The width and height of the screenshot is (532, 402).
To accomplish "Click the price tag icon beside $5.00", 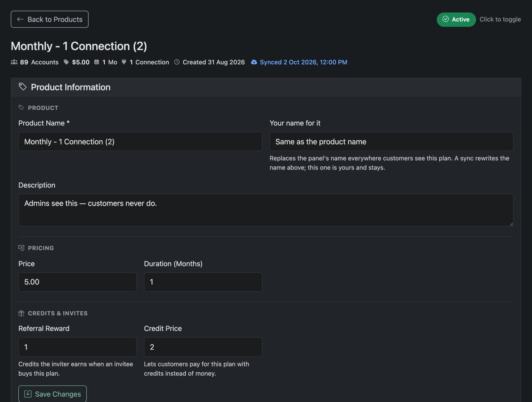I will point(66,62).
